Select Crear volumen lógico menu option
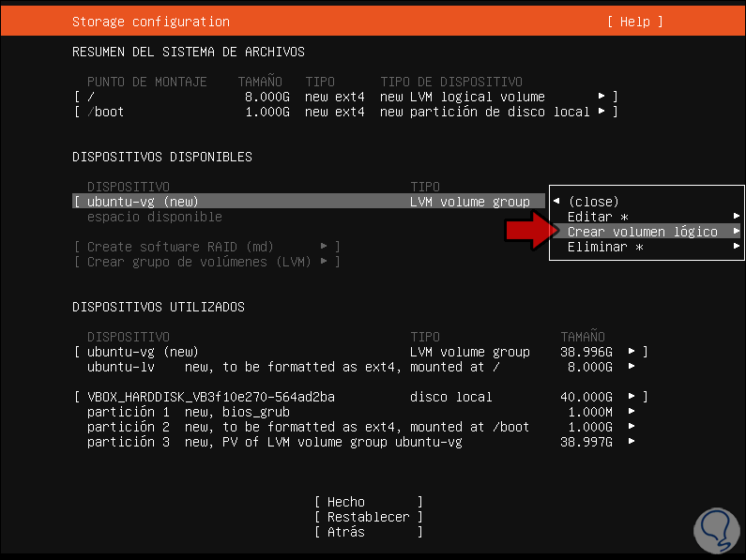The width and height of the screenshot is (746, 560). pos(642,232)
